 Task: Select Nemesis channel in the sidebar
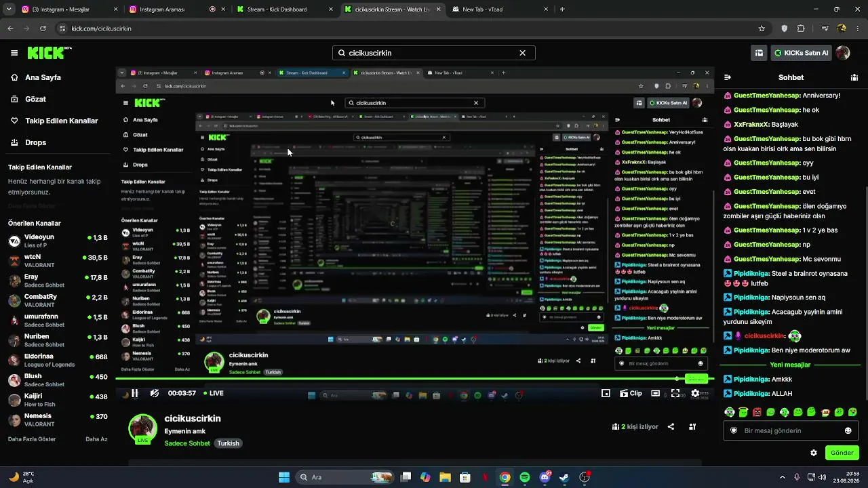click(x=58, y=420)
